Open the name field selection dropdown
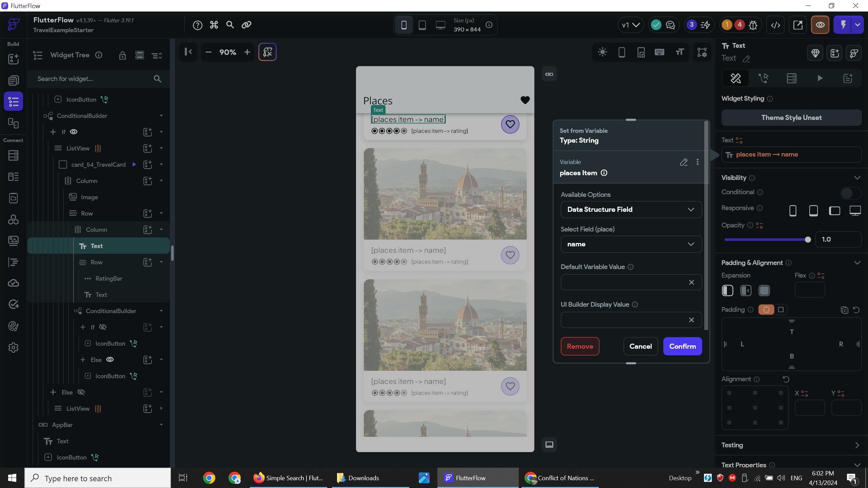Screen dimensions: 868x488 (x=631, y=244)
